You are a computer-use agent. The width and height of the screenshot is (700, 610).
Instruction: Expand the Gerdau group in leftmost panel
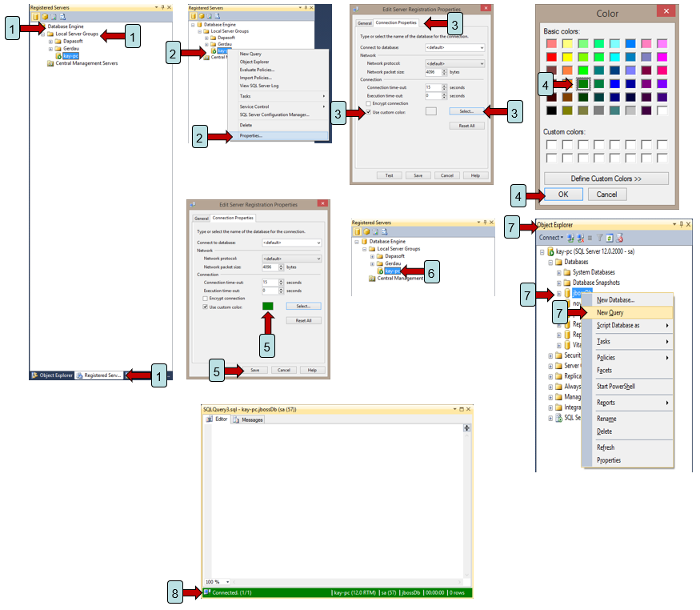50,49
